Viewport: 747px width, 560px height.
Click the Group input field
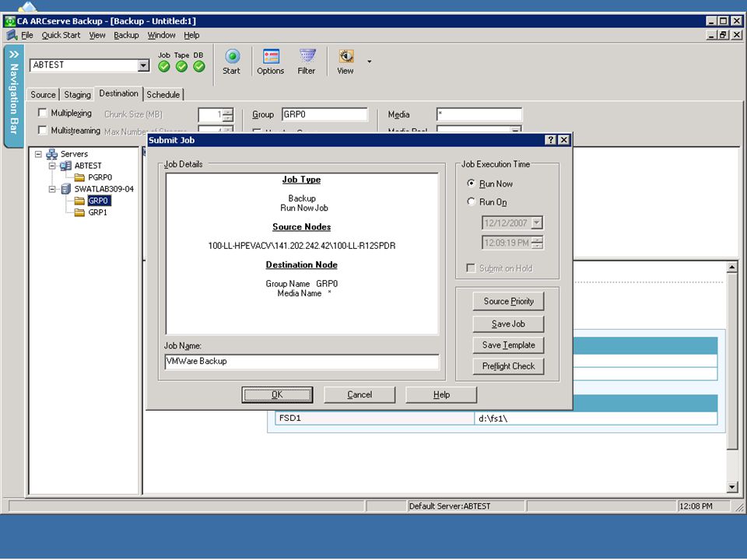pos(324,115)
